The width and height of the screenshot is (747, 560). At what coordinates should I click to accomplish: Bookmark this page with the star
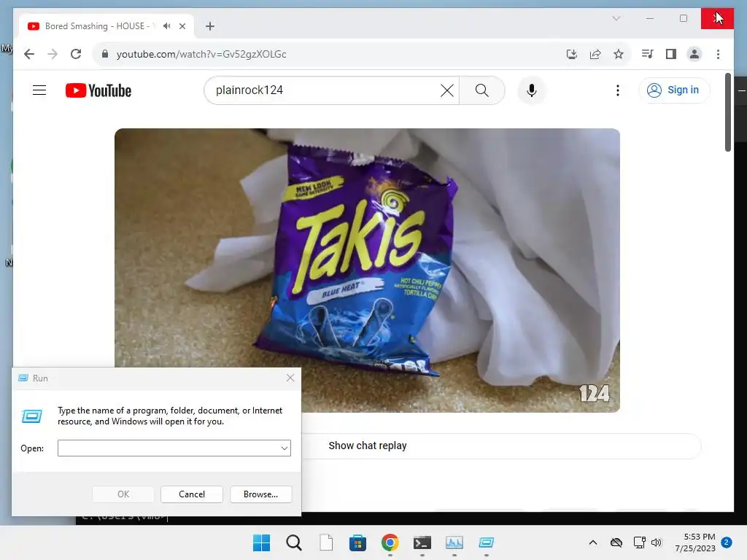click(x=619, y=54)
